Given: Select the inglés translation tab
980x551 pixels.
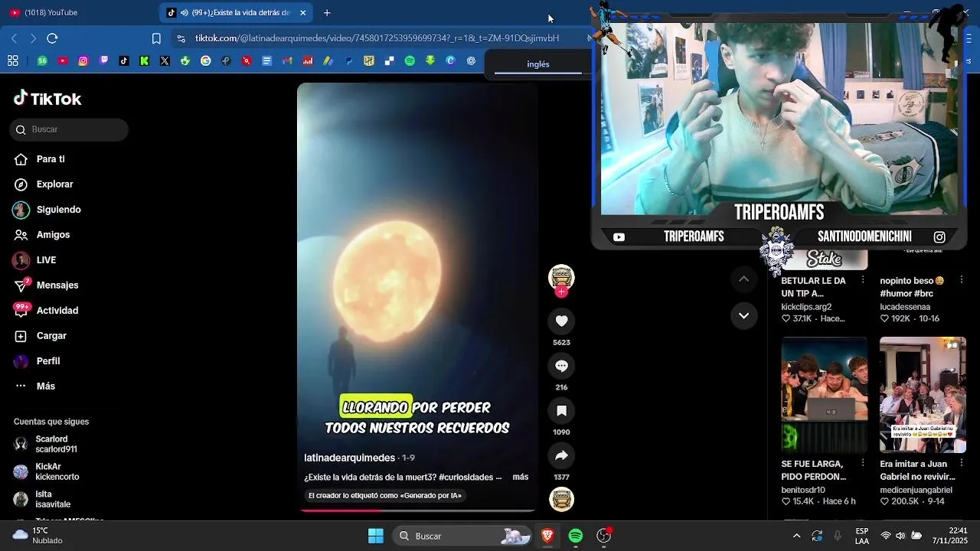Looking at the screenshot, I should pos(538,64).
